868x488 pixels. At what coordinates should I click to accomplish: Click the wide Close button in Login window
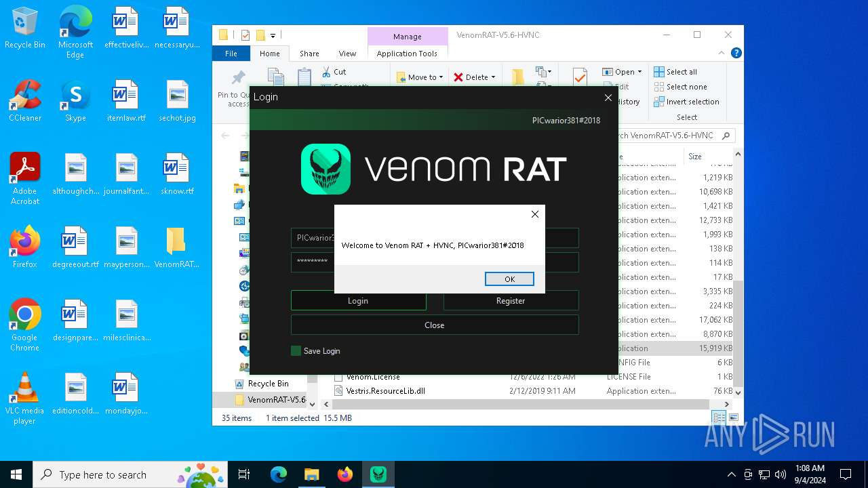click(435, 325)
